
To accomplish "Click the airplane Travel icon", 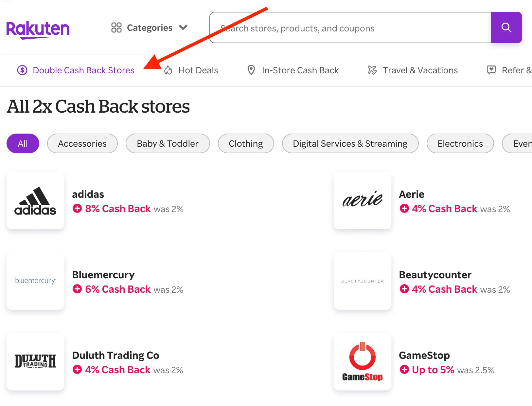I will (372, 70).
